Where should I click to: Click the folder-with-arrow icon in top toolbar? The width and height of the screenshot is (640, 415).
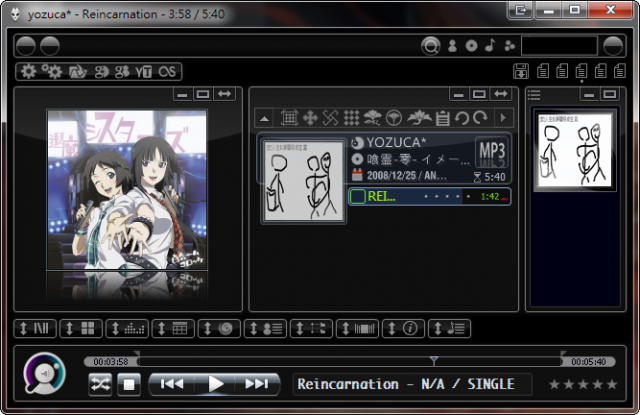(78, 72)
